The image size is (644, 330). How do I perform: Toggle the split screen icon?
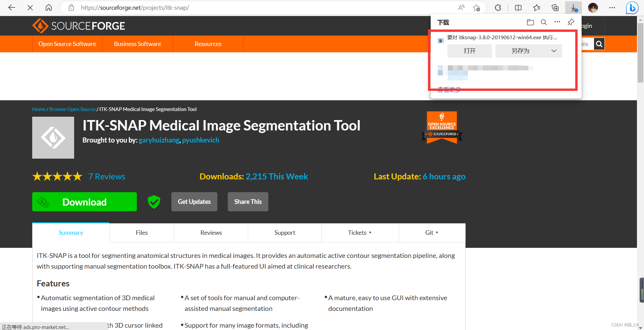[518, 8]
